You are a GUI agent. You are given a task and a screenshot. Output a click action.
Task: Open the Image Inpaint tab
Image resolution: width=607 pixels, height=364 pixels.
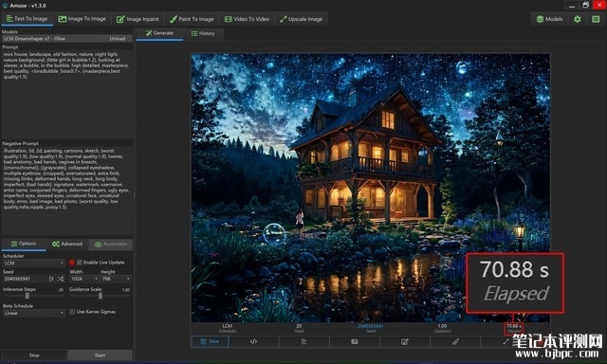click(x=138, y=19)
